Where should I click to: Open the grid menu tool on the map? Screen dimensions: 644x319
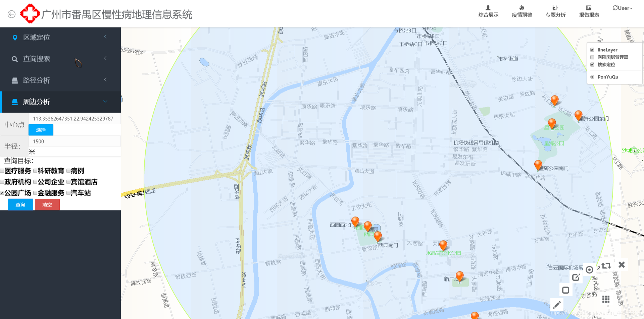click(606, 299)
